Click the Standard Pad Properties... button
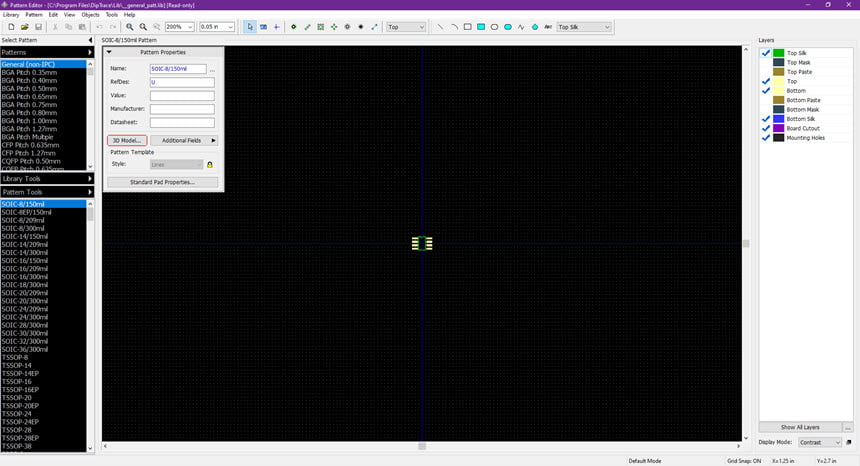 (162, 182)
